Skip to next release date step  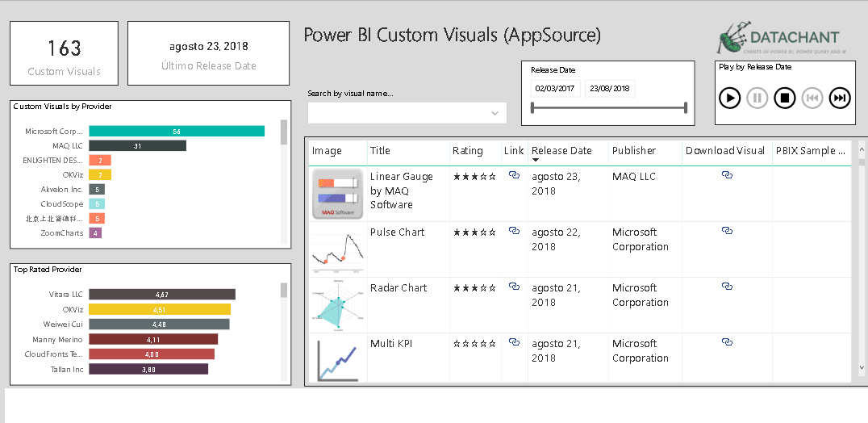(840, 98)
